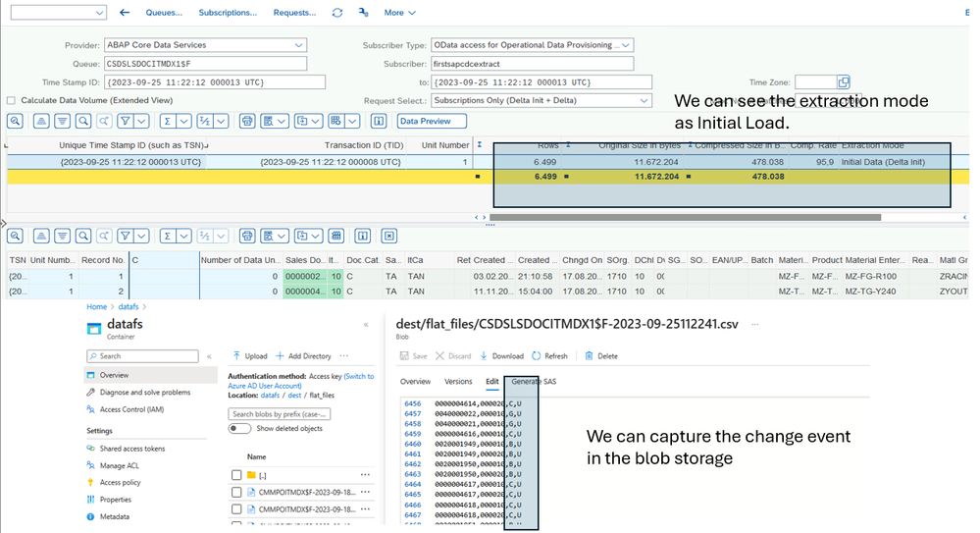Click the find icon in the request list toolbar

pos(83,122)
